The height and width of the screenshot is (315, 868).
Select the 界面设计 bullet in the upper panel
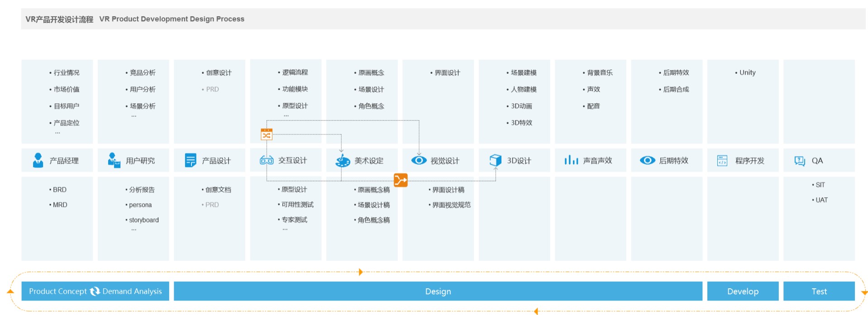tap(445, 72)
